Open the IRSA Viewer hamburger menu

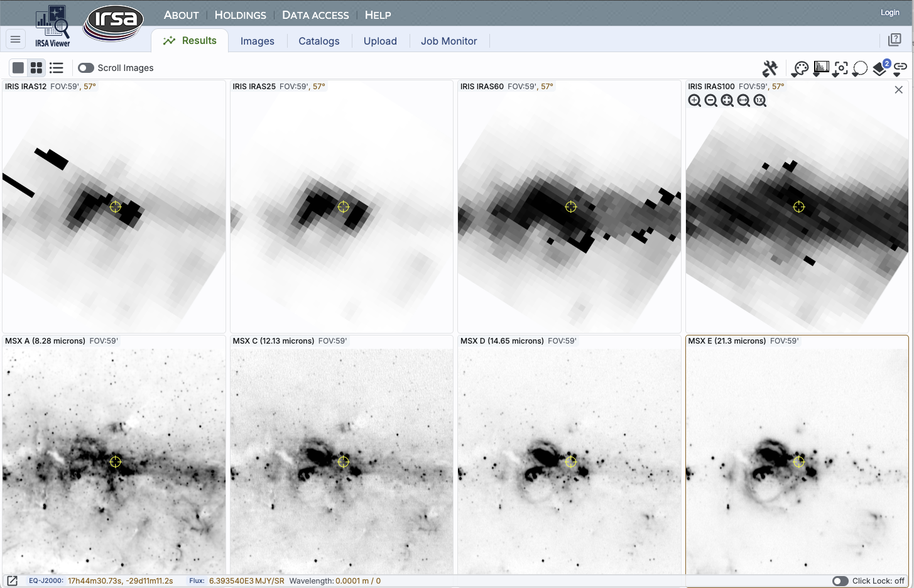pyautogui.click(x=16, y=40)
